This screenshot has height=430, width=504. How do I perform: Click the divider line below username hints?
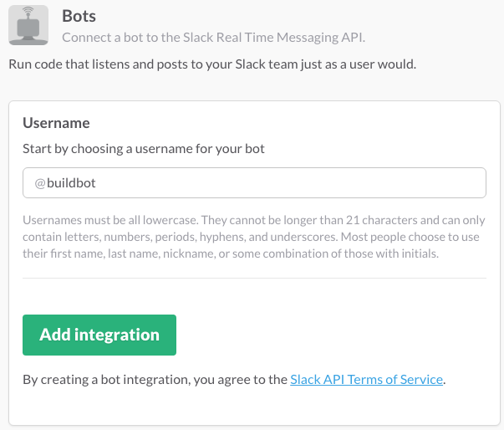[x=254, y=278]
